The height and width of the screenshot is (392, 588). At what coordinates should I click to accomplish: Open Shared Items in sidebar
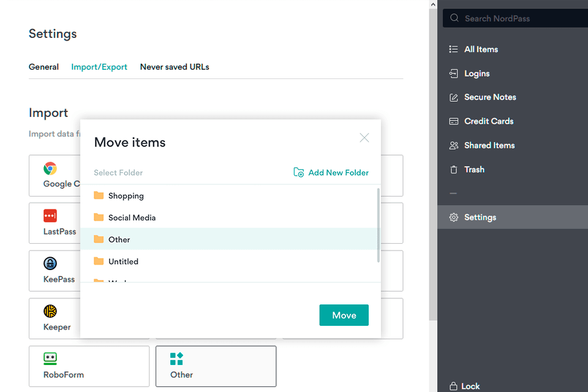click(x=489, y=145)
